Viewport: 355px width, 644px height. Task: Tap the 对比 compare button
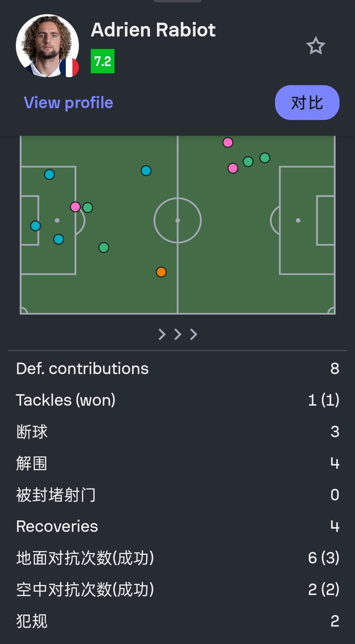(307, 103)
